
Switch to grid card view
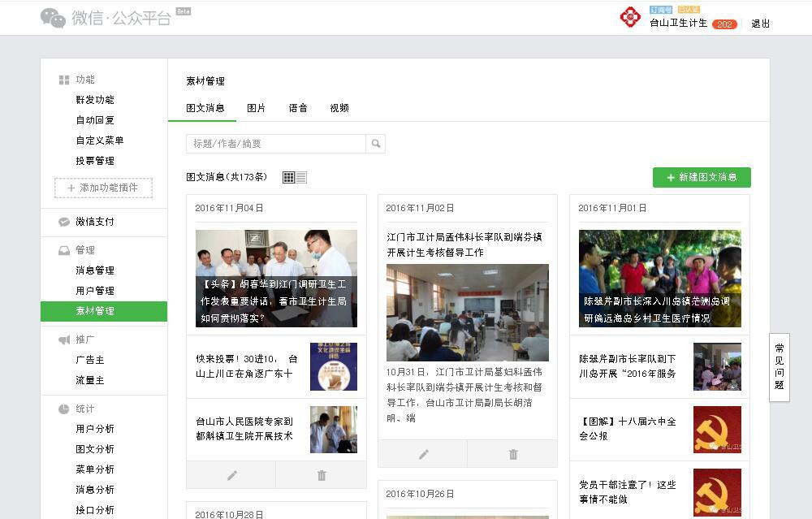coord(288,177)
